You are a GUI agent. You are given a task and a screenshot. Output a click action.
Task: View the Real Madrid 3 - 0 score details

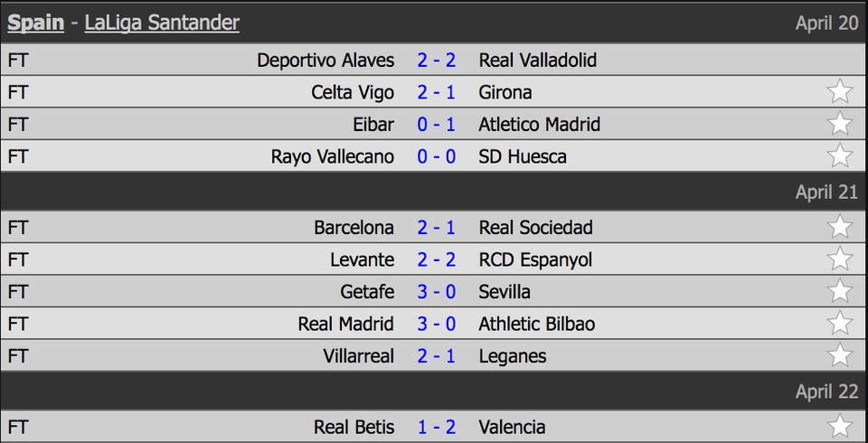[437, 324]
